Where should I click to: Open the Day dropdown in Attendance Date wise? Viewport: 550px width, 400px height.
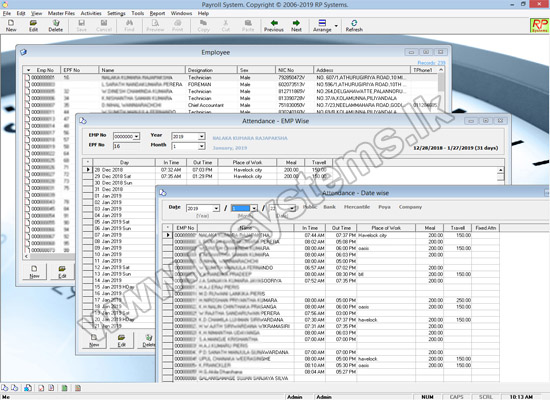pyautogui.click(x=292, y=208)
